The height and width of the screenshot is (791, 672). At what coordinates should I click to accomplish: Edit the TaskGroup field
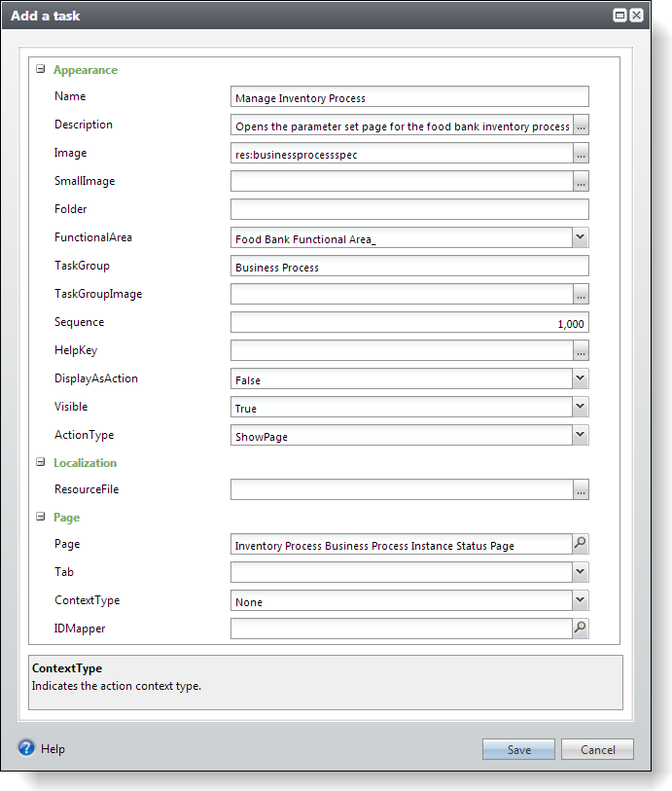409,266
